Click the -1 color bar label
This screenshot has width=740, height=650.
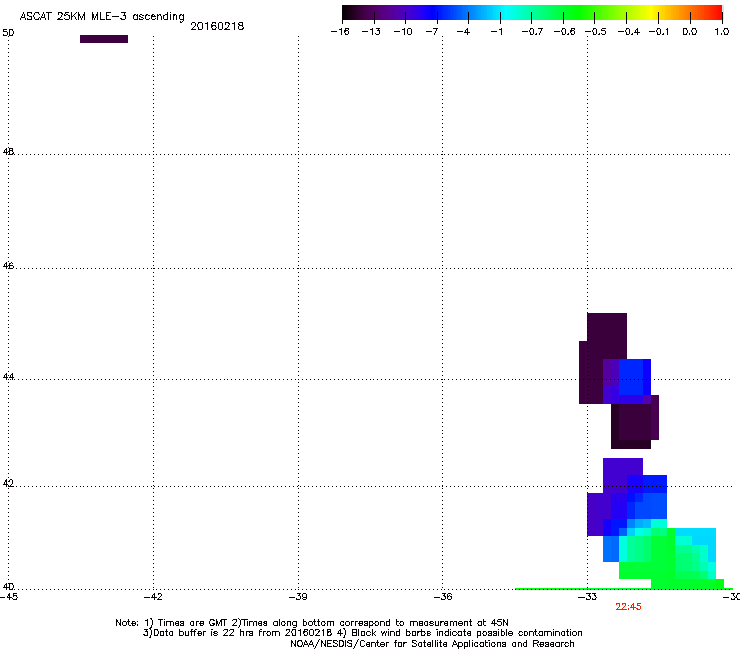pos(496,32)
